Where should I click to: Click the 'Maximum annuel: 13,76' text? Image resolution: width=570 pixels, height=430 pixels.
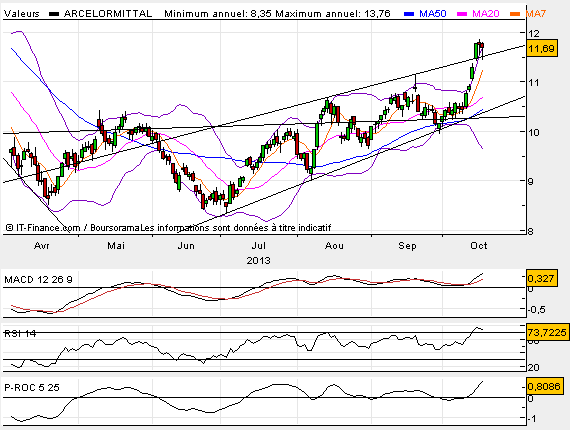click(x=333, y=14)
